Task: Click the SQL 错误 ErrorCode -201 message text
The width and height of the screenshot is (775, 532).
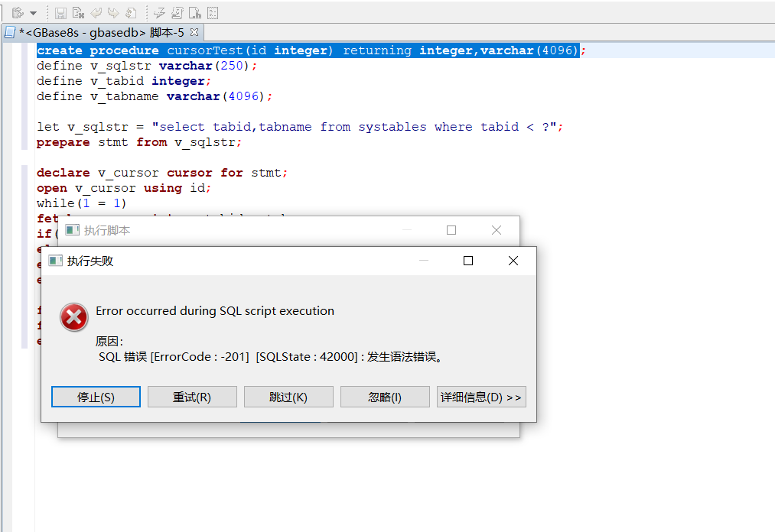Action: point(270,357)
